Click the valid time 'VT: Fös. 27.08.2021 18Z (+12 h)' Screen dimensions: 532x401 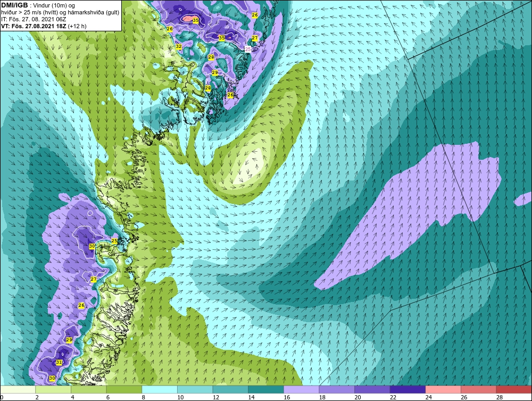click(44, 26)
